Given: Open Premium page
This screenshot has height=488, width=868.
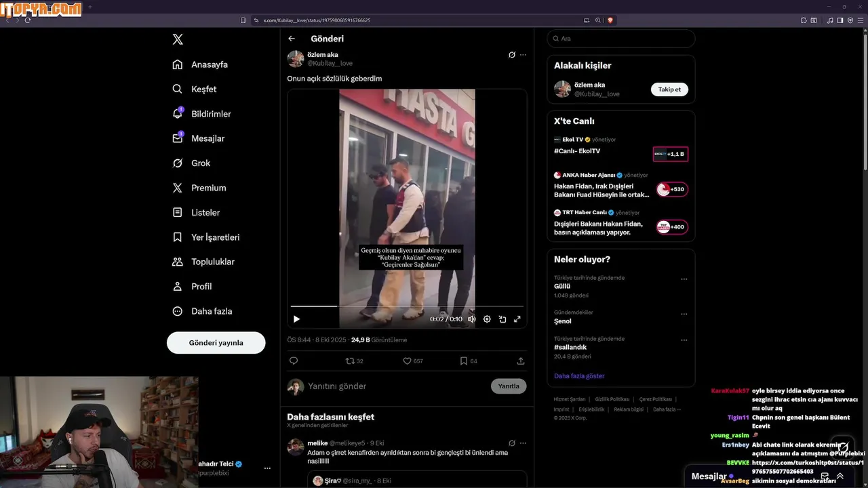Looking at the screenshot, I should pyautogui.click(x=199, y=188).
